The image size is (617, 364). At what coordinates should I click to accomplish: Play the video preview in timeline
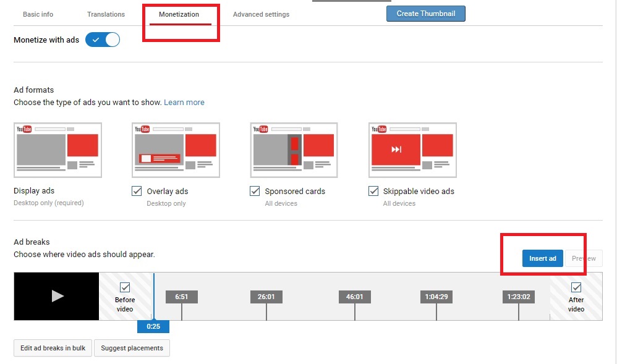pyautogui.click(x=57, y=296)
